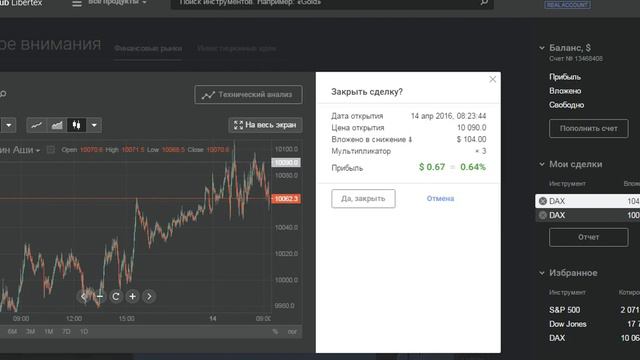Collapse the Баланс, $ section
The height and width of the screenshot is (360, 640).
click(x=542, y=48)
